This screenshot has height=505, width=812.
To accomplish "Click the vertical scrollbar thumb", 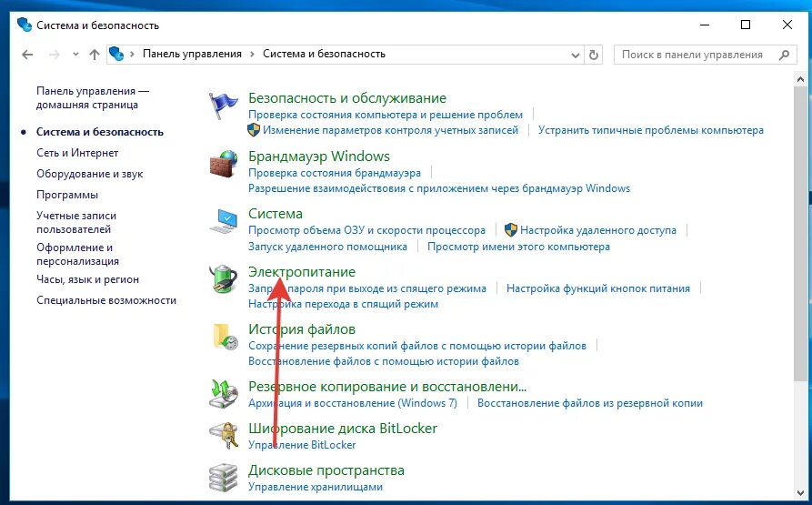I will [800, 235].
